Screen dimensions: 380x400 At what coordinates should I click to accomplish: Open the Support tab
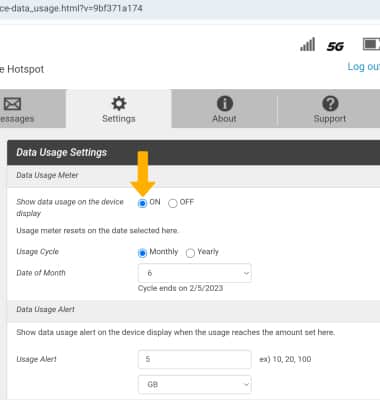click(x=329, y=109)
